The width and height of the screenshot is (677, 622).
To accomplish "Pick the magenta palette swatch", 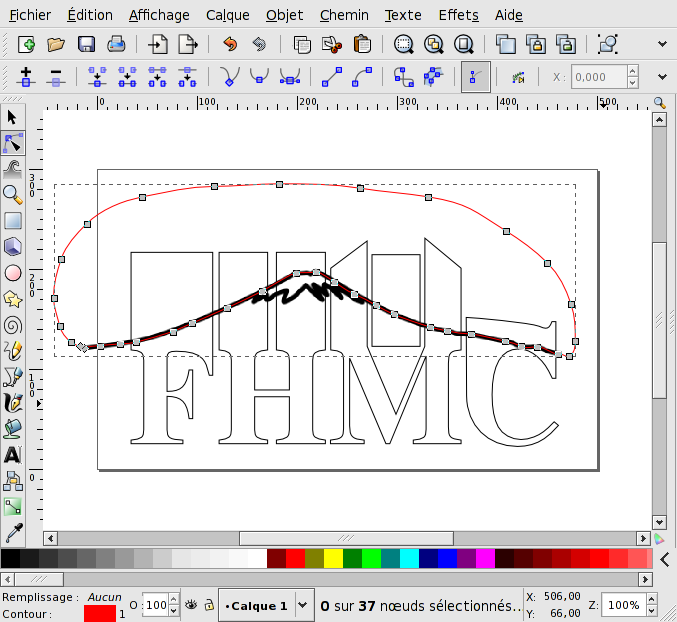I will [x=485, y=559].
